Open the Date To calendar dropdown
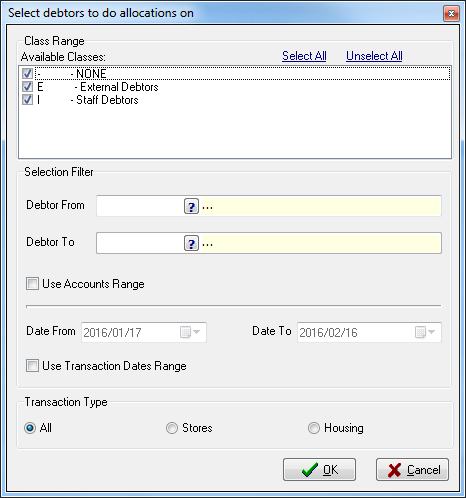The height and width of the screenshot is (498, 466). pyautogui.click(x=425, y=332)
